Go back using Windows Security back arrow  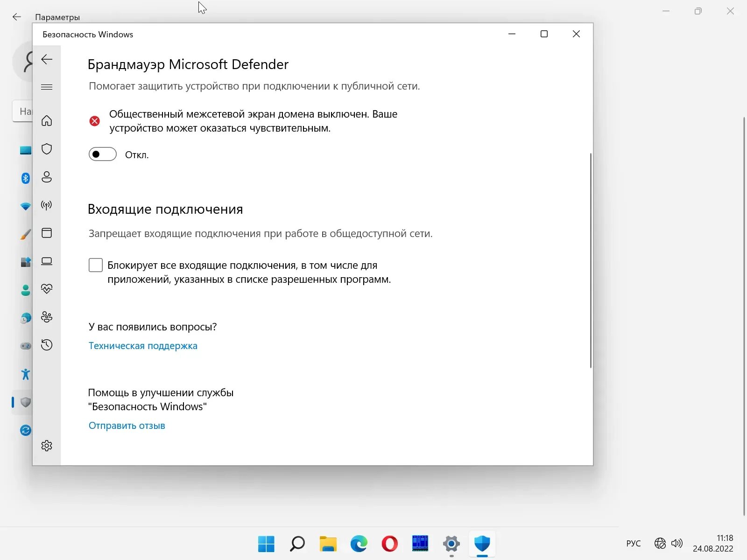47,59
